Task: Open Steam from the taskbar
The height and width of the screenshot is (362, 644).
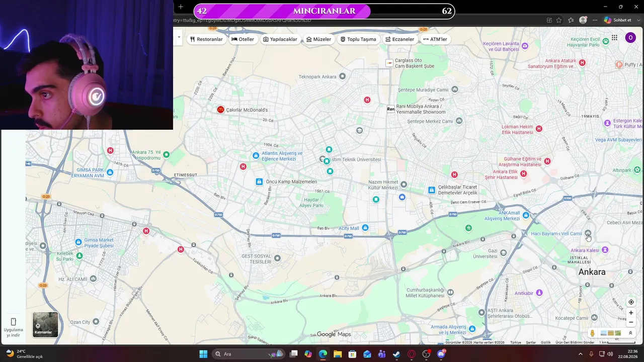Action: click(x=396, y=354)
